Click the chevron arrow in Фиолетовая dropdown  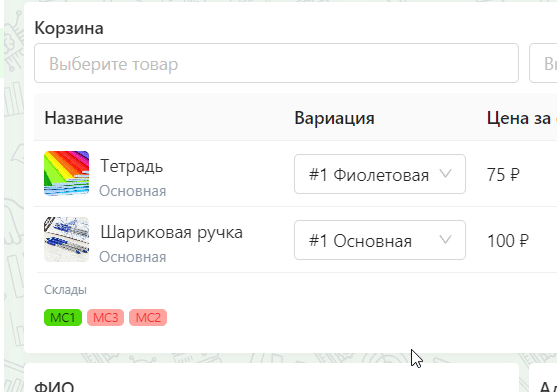tap(445, 174)
